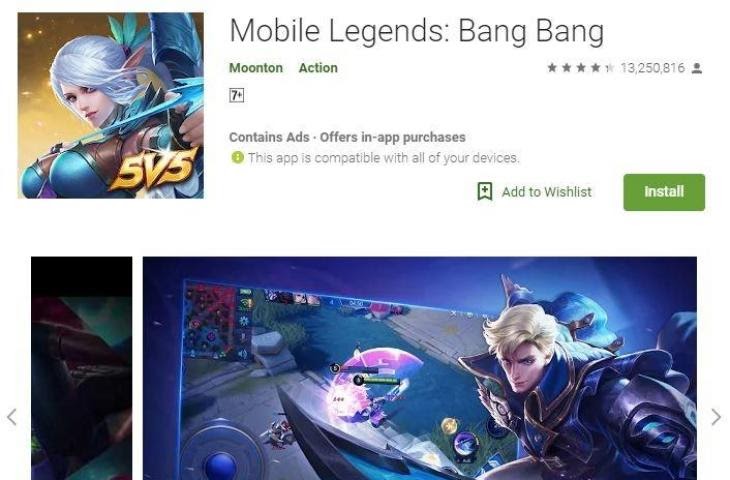730x480 pixels.
Task: Open the Action category link
Action: tap(318, 68)
